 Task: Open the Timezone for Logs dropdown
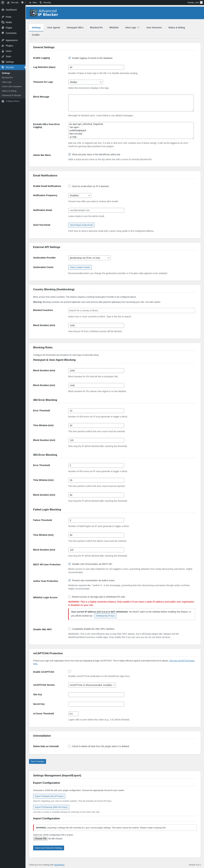pos(85,82)
